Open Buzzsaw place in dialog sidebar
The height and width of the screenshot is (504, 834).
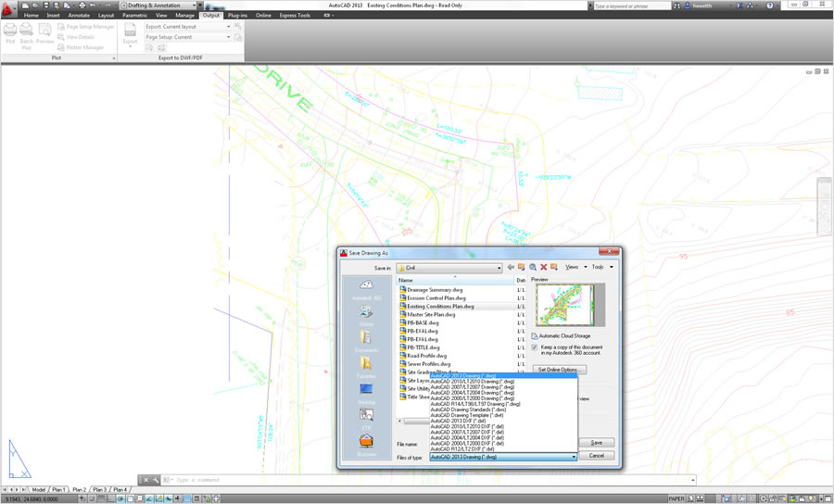tap(366, 446)
